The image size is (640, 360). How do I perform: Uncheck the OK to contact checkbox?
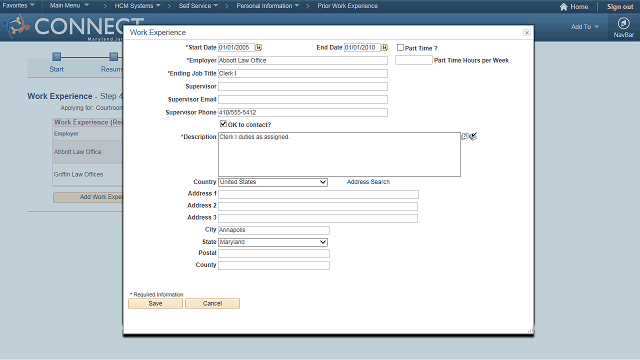(223, 124)
